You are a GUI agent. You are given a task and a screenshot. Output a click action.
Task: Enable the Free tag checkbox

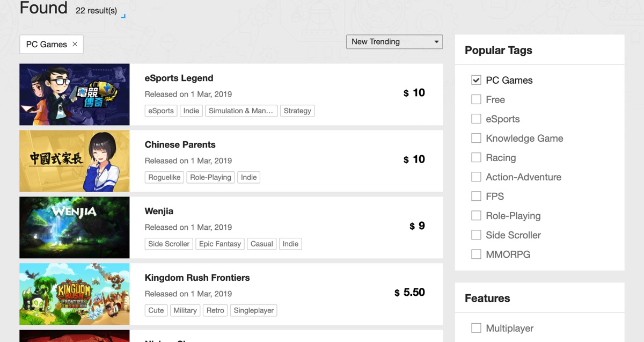[476, 99]
